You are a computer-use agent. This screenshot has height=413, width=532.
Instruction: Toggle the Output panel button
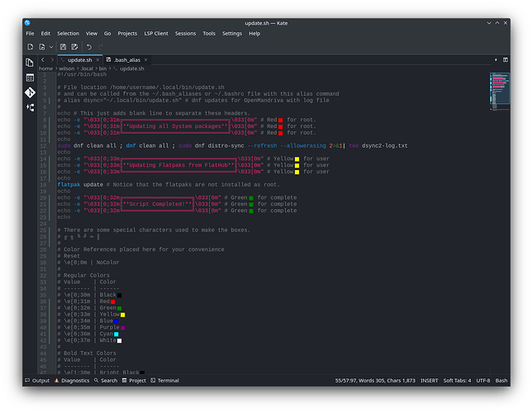[x=37, y=381]
